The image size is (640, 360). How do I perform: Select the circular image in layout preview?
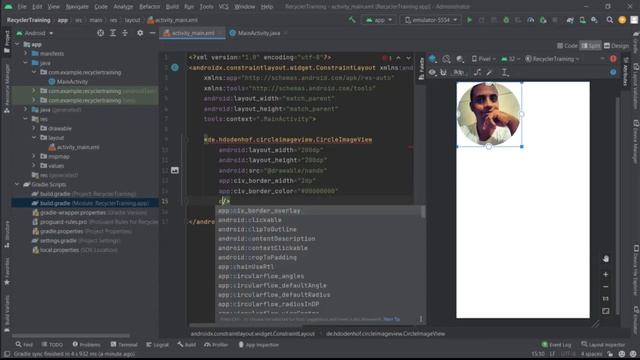(489, 114)
